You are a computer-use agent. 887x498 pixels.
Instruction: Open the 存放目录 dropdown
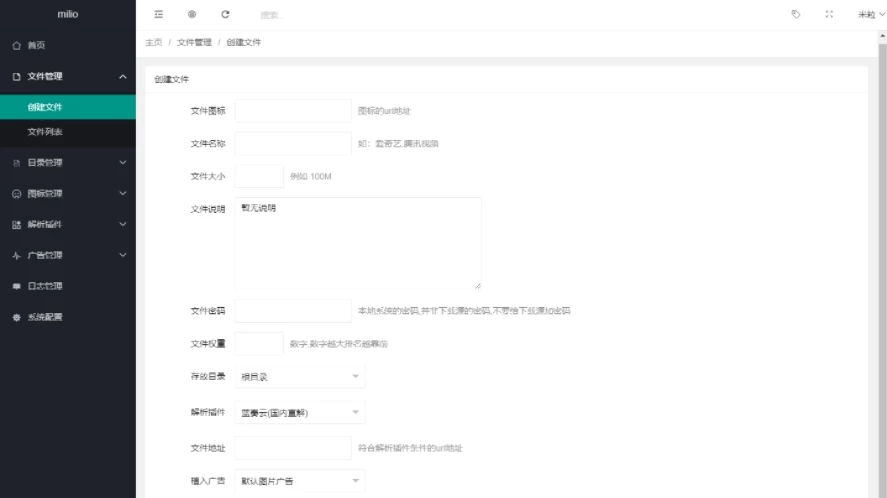(299, 376)
